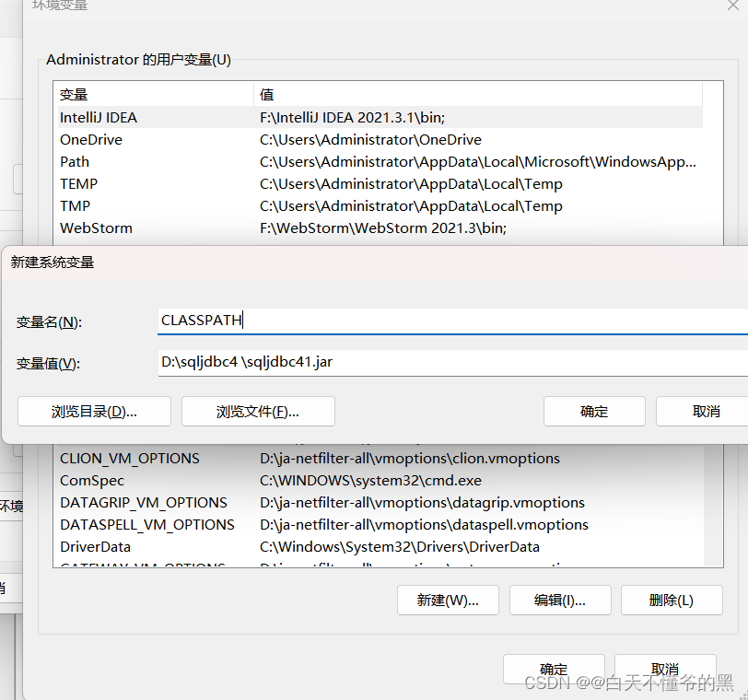Screen dimensions: 748x700
Task: Select the WebStorm user variable row
Action: tap(380, 227)
